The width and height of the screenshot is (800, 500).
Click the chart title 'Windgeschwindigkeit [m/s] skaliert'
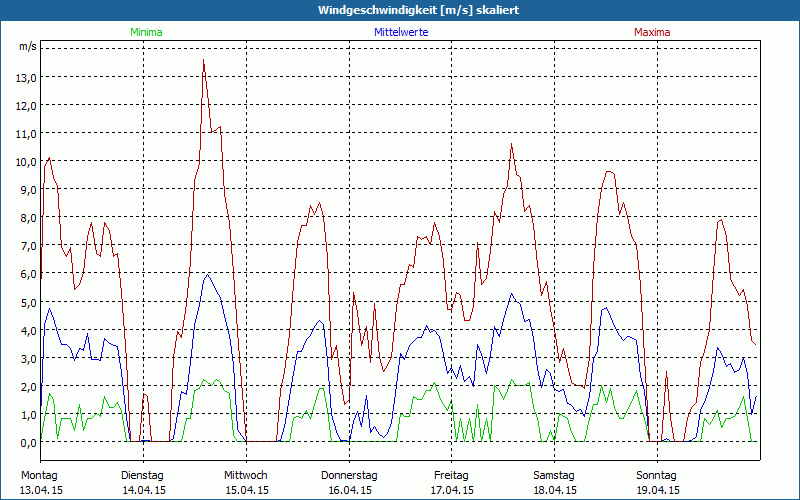point(418,10)
